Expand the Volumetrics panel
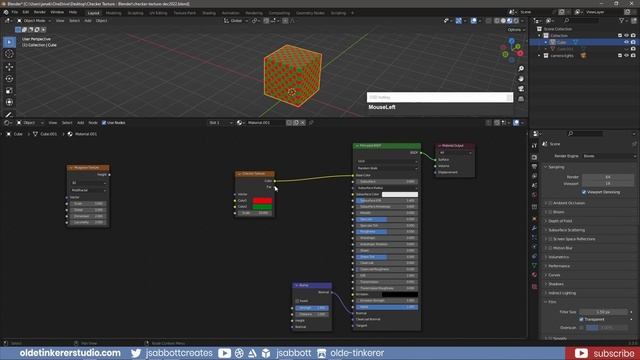Viewport: 640px width, 360px height. [x=558, y=257]
